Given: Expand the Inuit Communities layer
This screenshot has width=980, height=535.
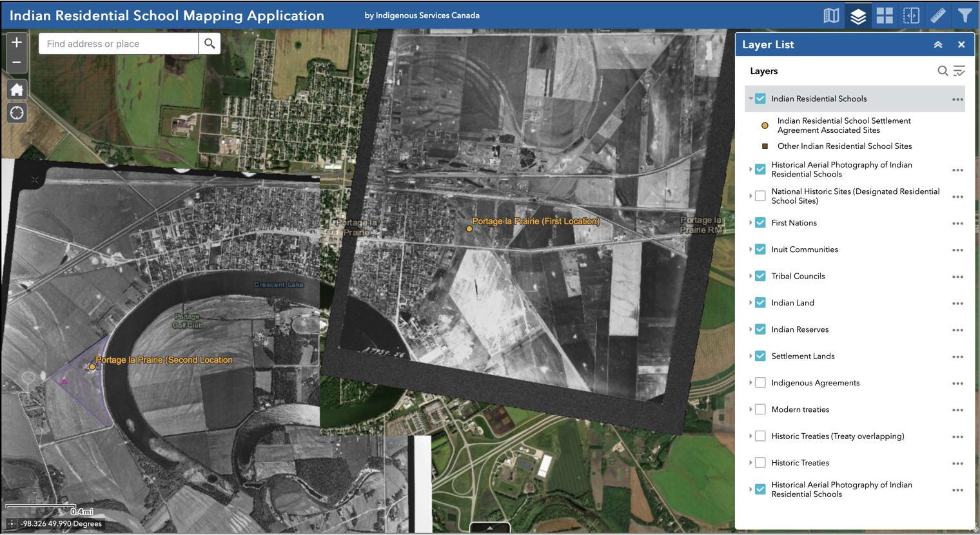Looking at the screenshot, I should [x=750, y=249].
